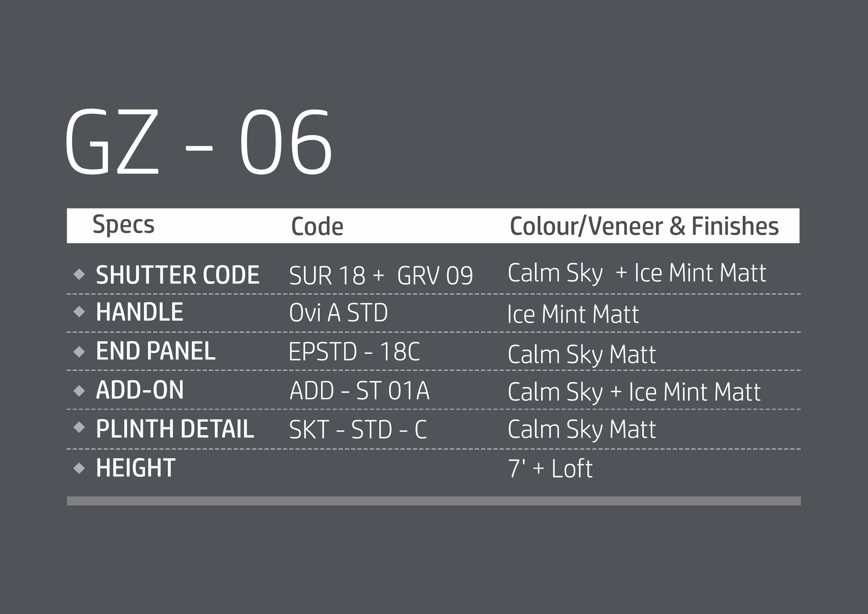Click the diamond bullet beside HEIGHT
The height and width of the screenshot is (614, 868).
79,468
